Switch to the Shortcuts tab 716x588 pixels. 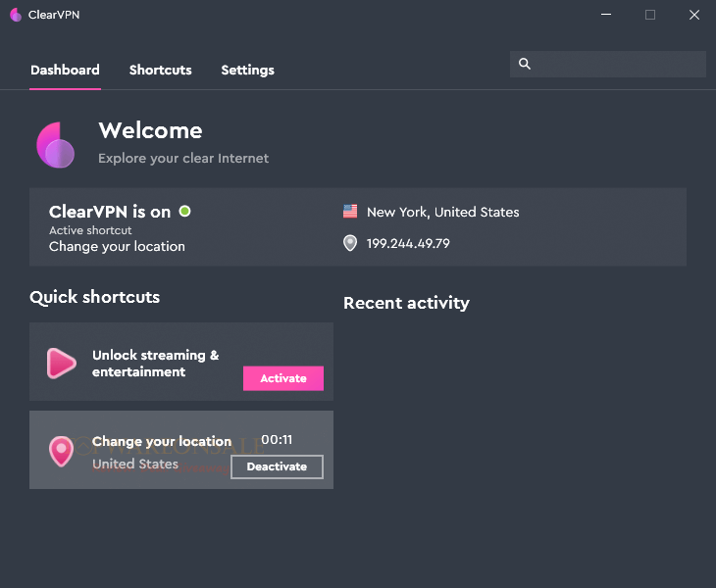160,70
